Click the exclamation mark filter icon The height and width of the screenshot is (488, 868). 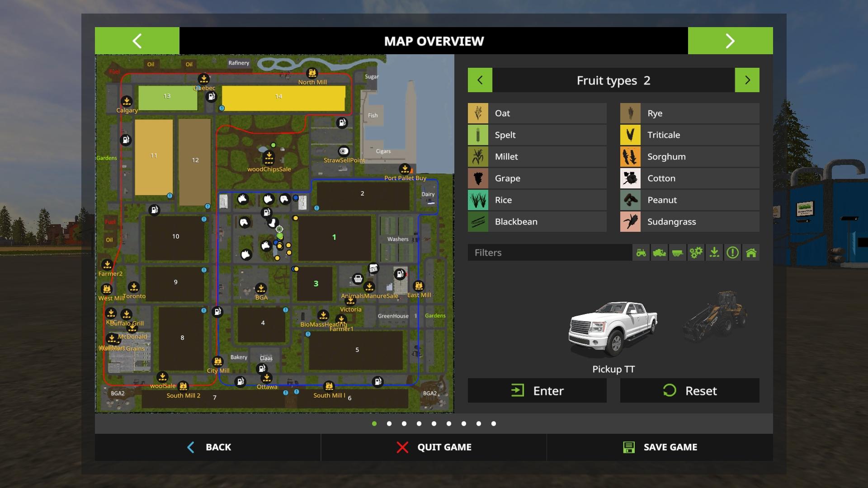tap(732, 253)
